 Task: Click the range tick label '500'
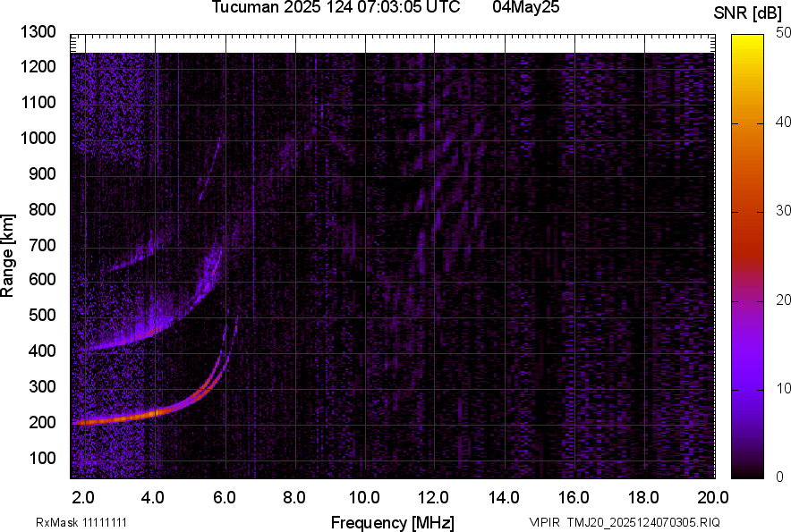point(42,315)
